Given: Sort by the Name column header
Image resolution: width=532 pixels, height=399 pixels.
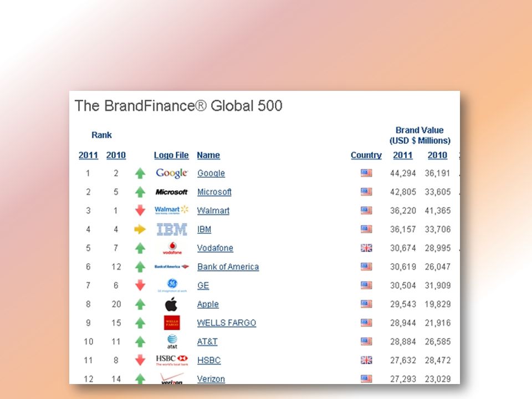Looking at the screenshot, I should point(208,155).
